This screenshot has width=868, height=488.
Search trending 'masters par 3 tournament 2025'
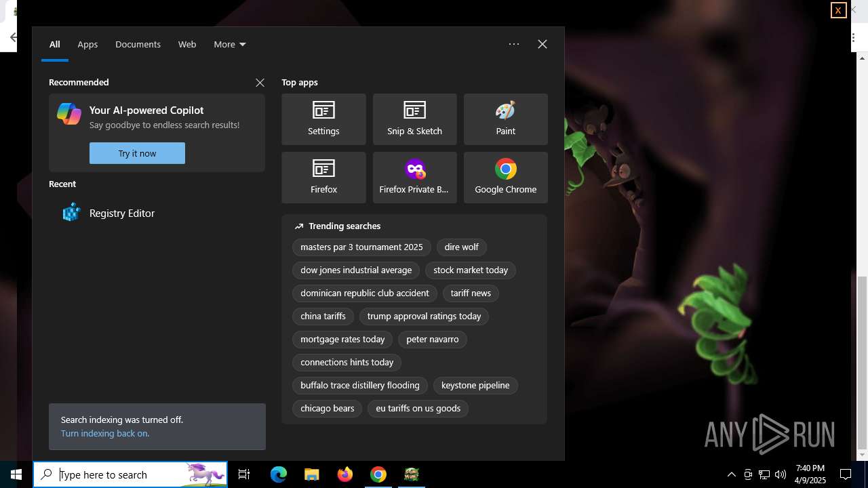[x=361, y=247]
